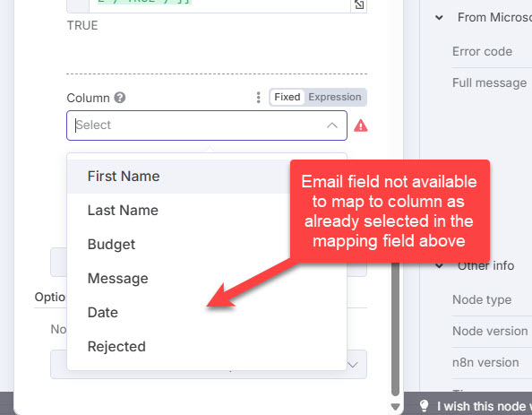Collapse the From Microsoft section

coord(439,17)
